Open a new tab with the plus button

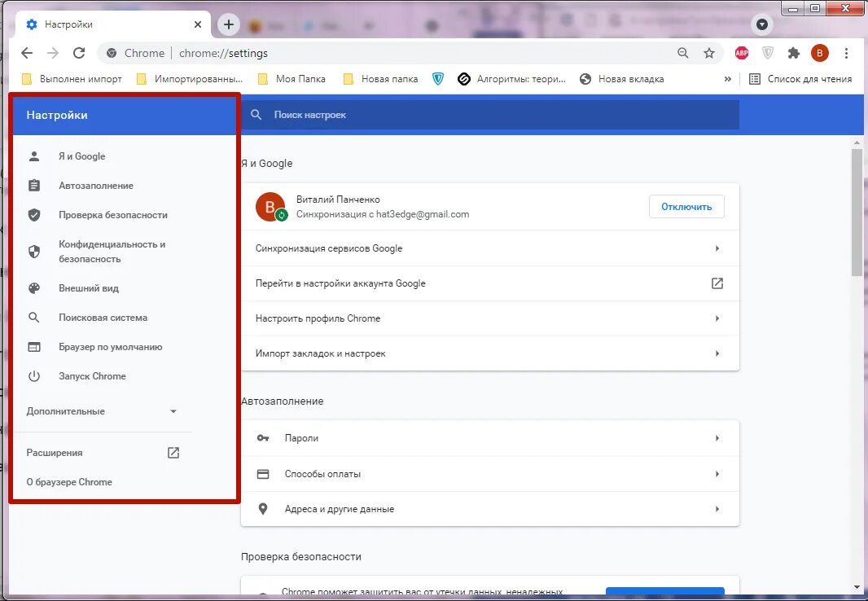tap(229, 24)
